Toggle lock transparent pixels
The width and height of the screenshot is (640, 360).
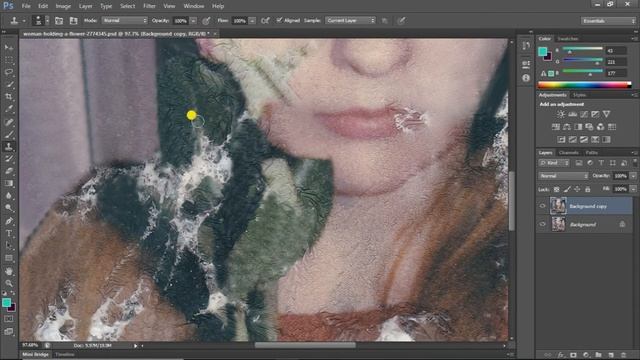click(556, 189)
